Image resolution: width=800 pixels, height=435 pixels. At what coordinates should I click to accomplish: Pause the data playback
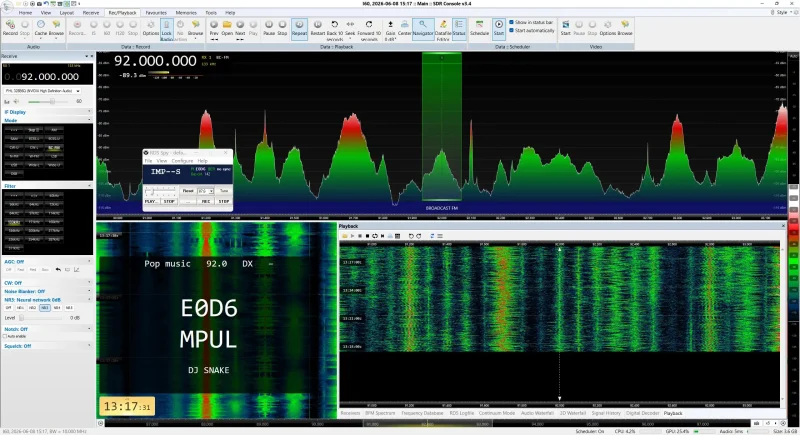[x=269, y=28]
